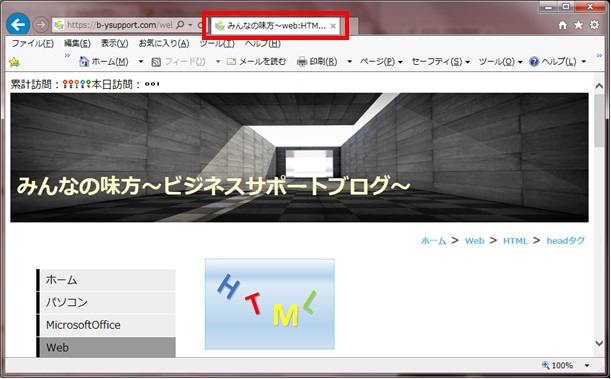
Task: Select パソコン in the sidebar menu
Action: [106, 302]
